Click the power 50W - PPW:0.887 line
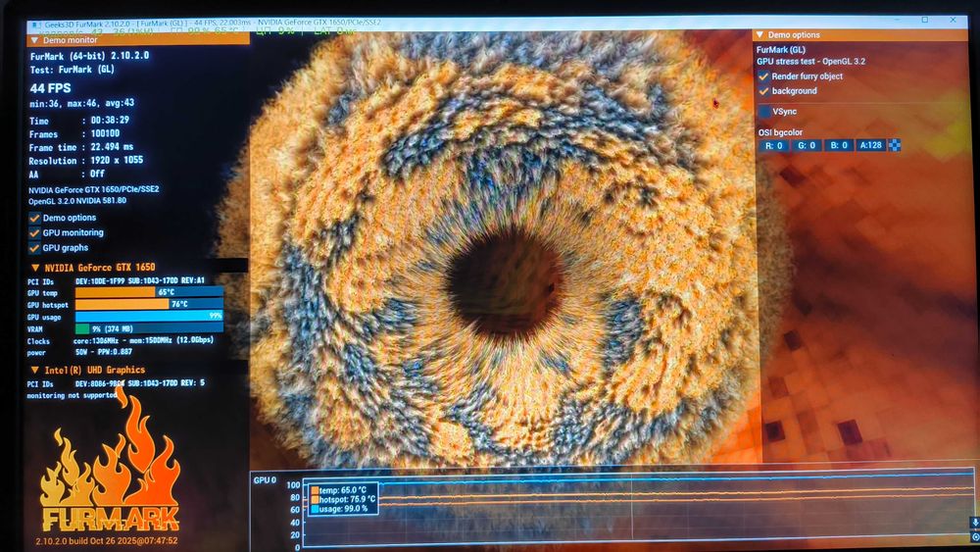This screenshot has height=552, width=980. point(79,353)
